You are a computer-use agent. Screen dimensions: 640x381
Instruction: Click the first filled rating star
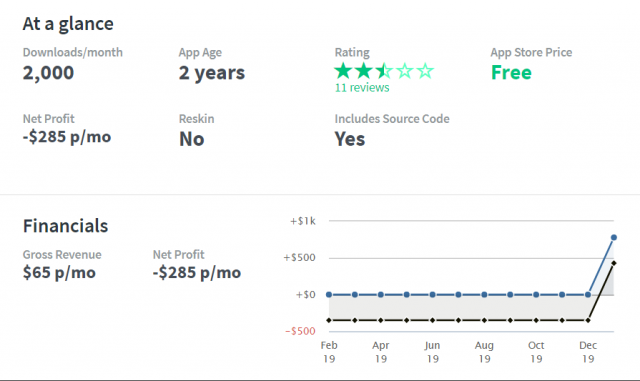(343, 71)
